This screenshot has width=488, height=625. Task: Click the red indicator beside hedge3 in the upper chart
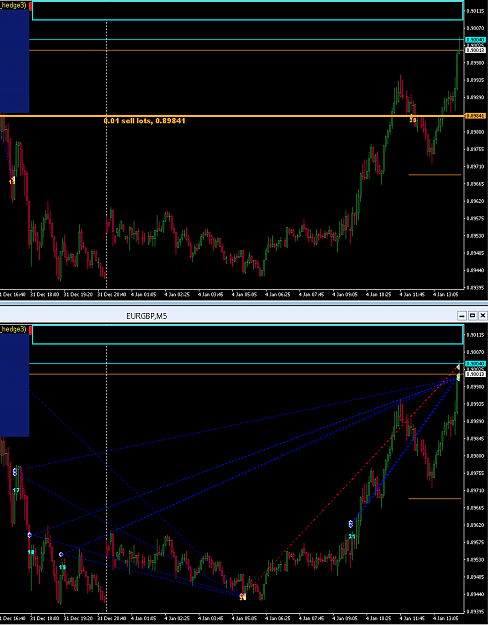[31, 6]
